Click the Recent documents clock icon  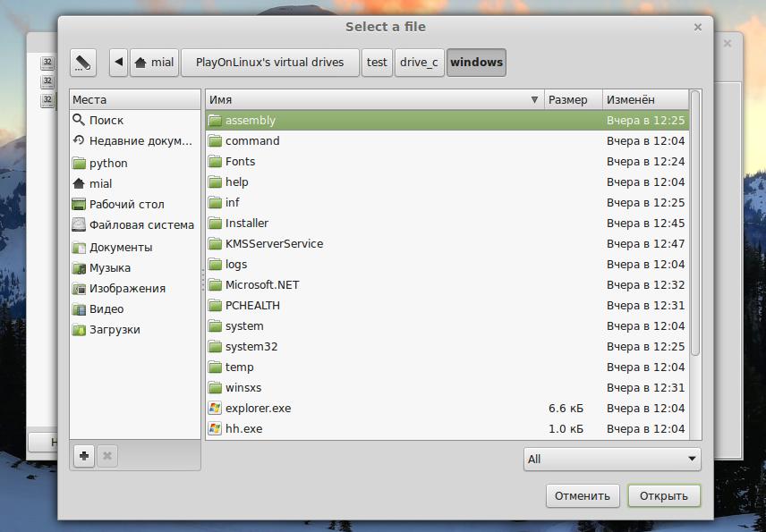click(x=79, y=140)
